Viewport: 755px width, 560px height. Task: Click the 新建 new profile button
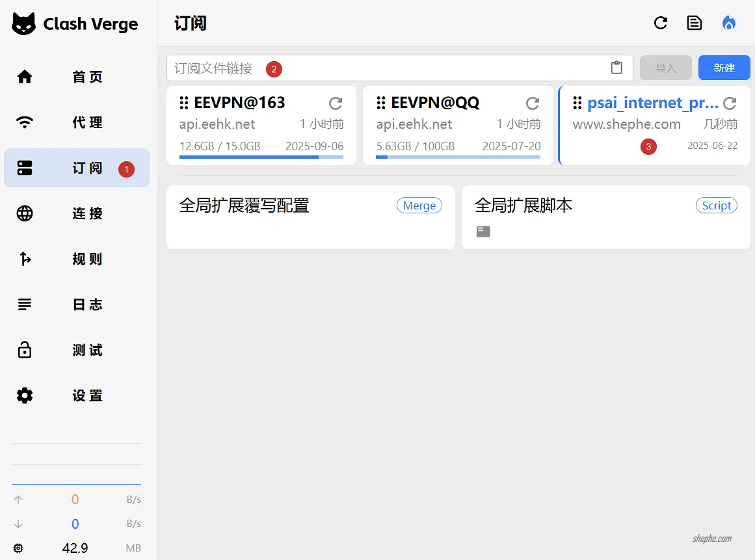724,68
